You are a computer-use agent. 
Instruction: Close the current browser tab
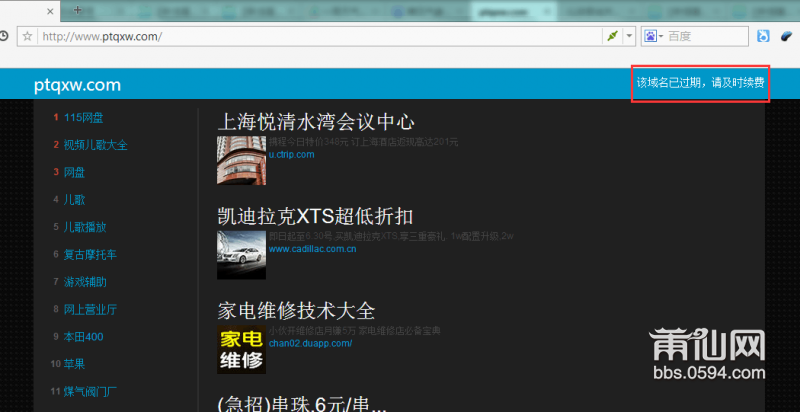pyautogui.click(x=50, y=11)
